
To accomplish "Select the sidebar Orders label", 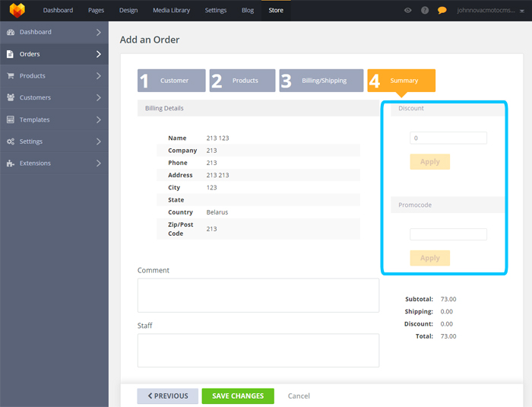I will (x=30, y=54).
